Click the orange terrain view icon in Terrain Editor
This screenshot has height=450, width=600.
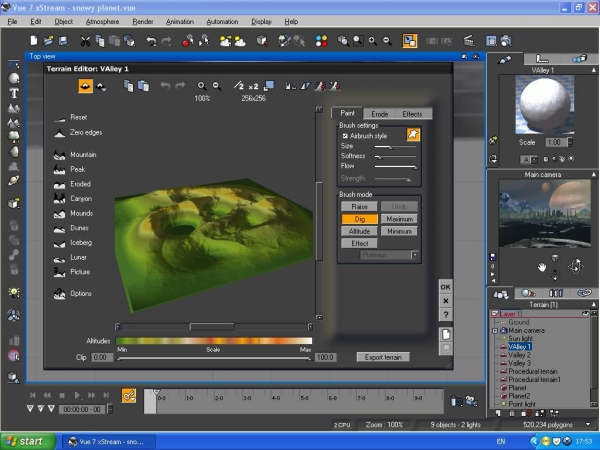[85, 86]
